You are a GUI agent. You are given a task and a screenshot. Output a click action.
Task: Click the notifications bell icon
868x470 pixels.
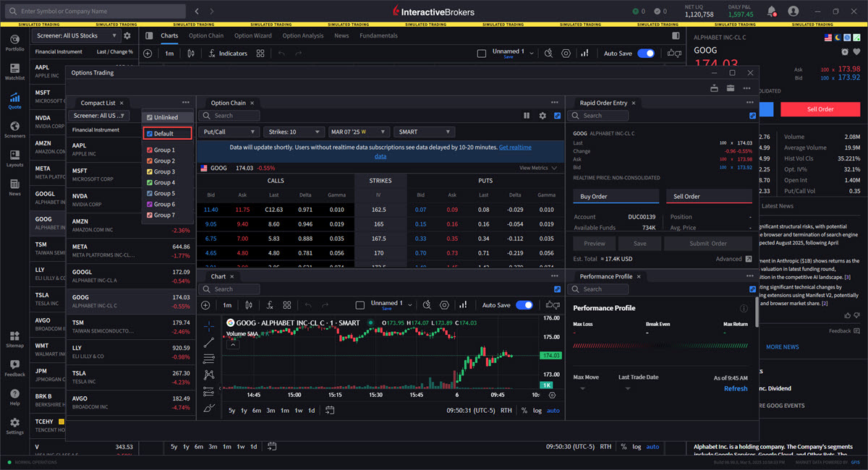tap(771, 11)
